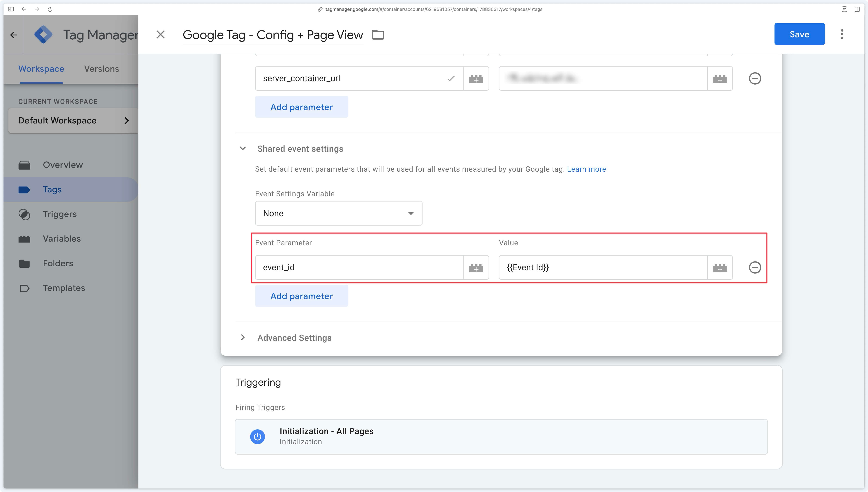Go back with Tag Manager back arrow
Viewport: 868px width, 492px height.
(x=14, y=35)
